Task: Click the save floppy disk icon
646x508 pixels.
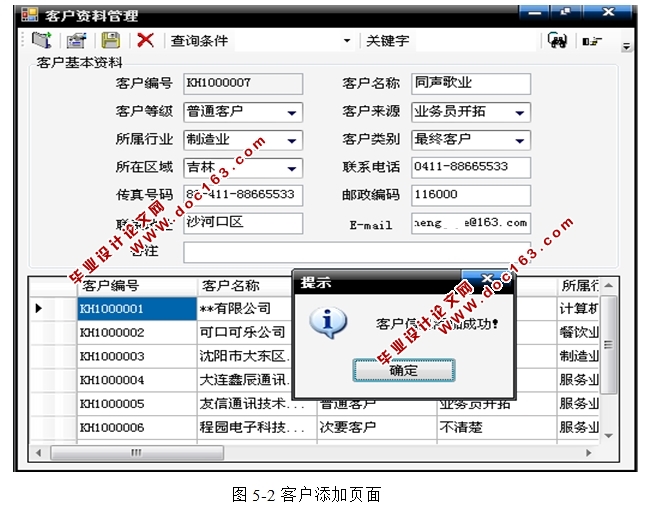Action: (x=110, y=40)
